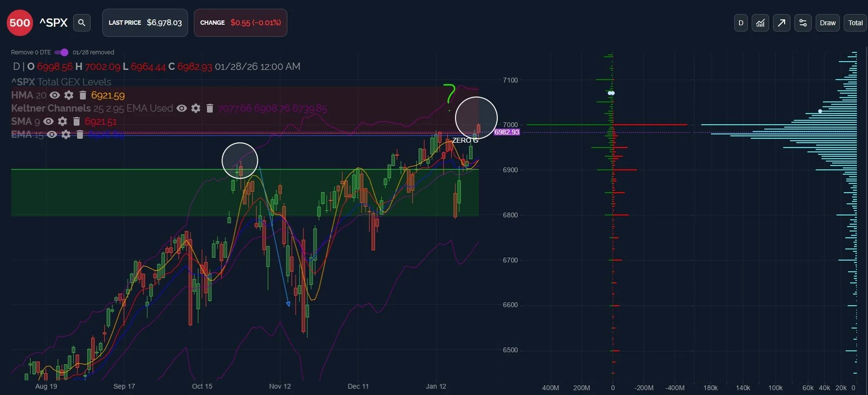The width and height of the screenshot is (868, 395).
Task: Click the Keltner value 7077.66 6908.76 6739.85
Action: pos(272,109)
